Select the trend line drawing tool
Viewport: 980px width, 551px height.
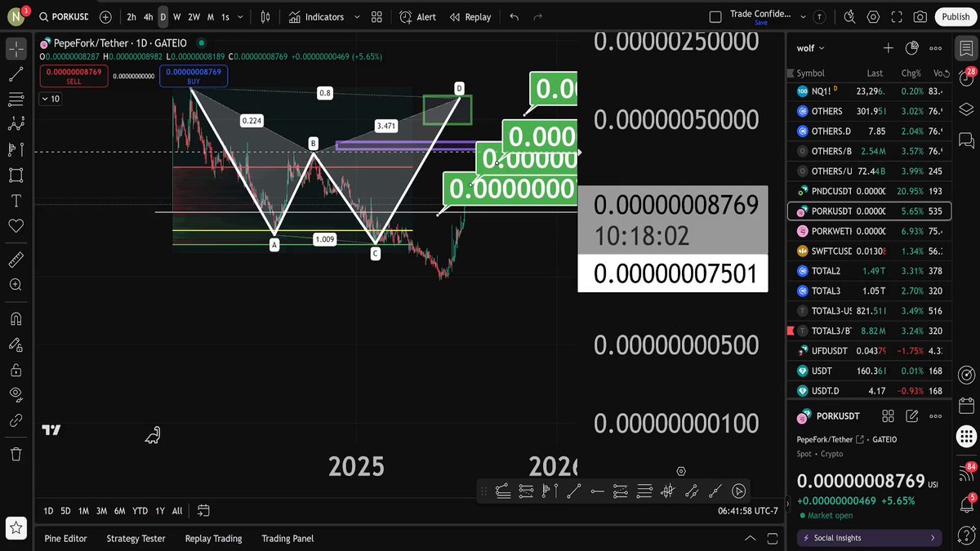[16, 74]
